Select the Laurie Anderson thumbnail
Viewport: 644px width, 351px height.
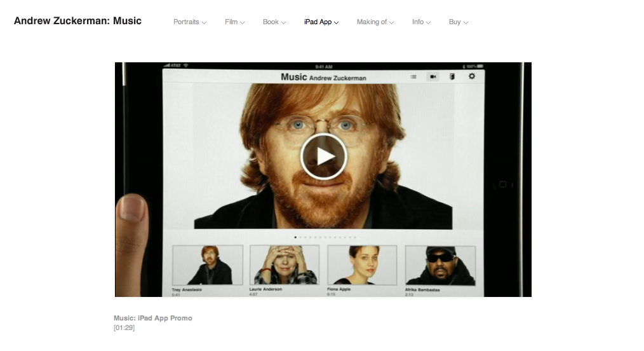pos(285,265)
